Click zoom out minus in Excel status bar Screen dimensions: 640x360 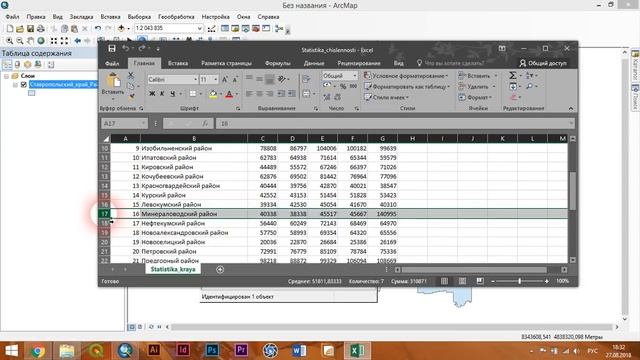pyautogui.click(x=493, y=281)
